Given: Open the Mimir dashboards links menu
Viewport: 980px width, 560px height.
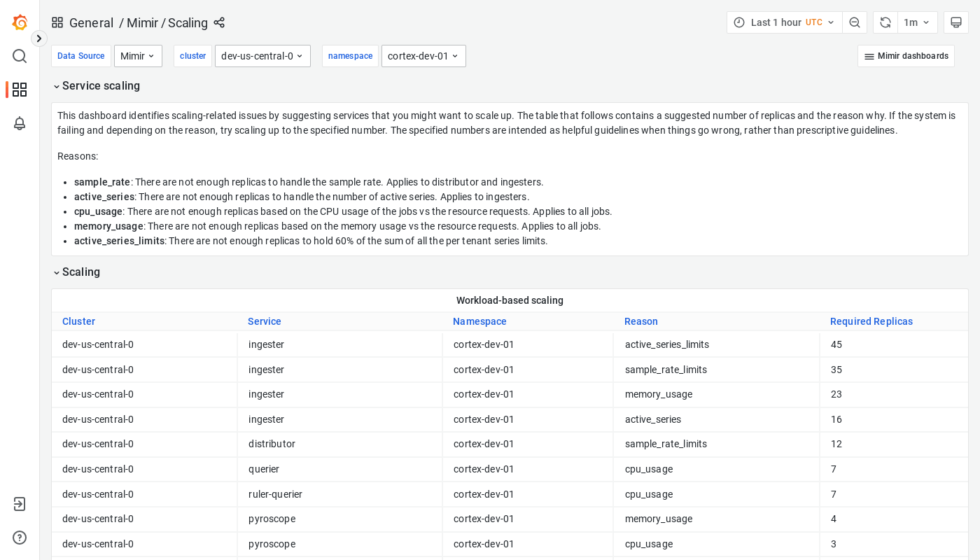Looking at the screenshot, I should pyautogui.click(x=906, y=56).
